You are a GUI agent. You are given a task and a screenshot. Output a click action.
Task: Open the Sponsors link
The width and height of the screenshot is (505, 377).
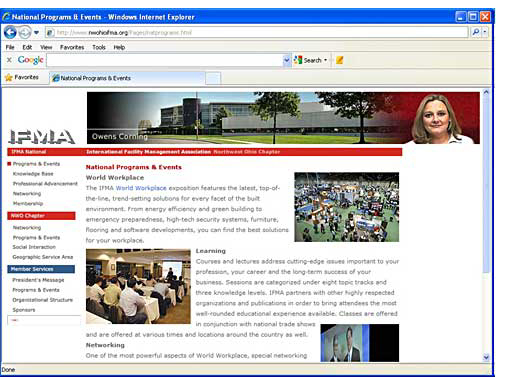pyautogui.click(x=24, y=310)
